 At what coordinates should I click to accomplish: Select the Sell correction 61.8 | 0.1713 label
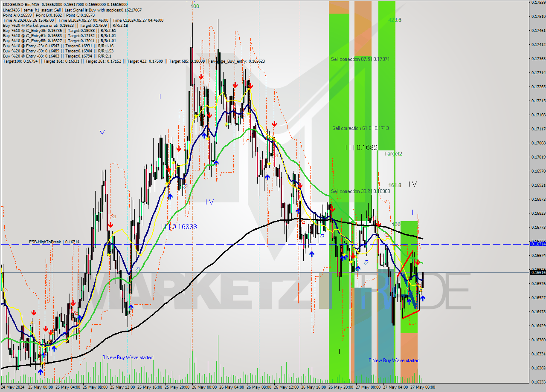point(360,128)
